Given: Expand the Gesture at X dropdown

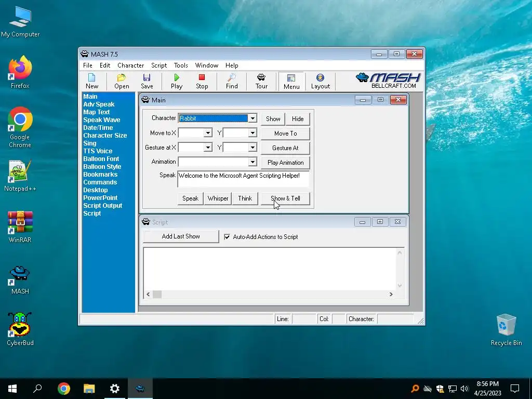Looking at the screenshot, I should coord(208,148).
